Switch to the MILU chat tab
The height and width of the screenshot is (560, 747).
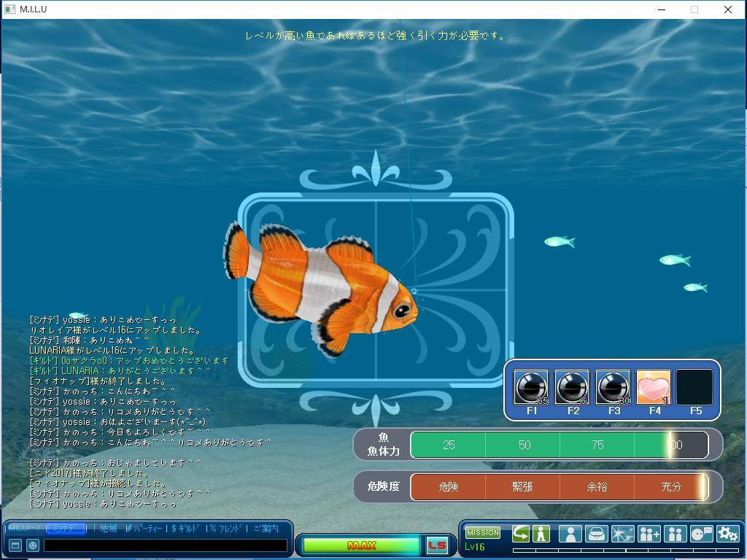[25, 528]
